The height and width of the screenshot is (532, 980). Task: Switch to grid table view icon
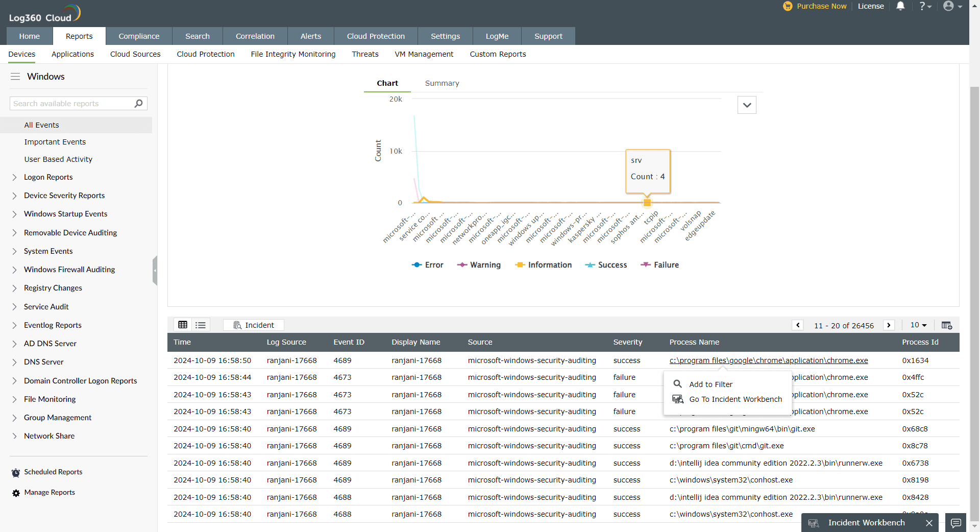[x=183, y=325]
